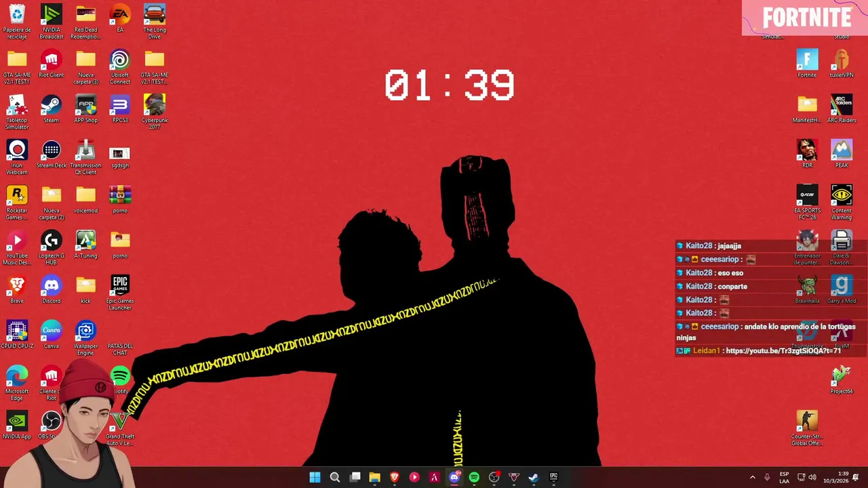Select the Red Dead Redemption desktop shortcut

tap(85, 22)
